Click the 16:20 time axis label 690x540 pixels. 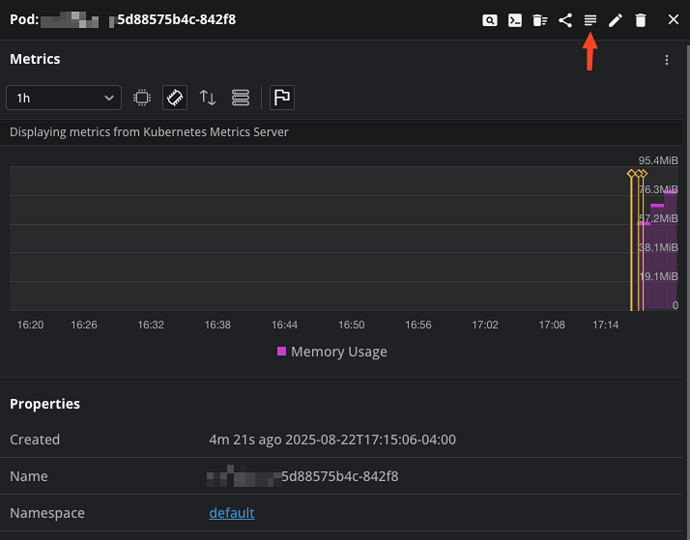click(x=30, y=325)
